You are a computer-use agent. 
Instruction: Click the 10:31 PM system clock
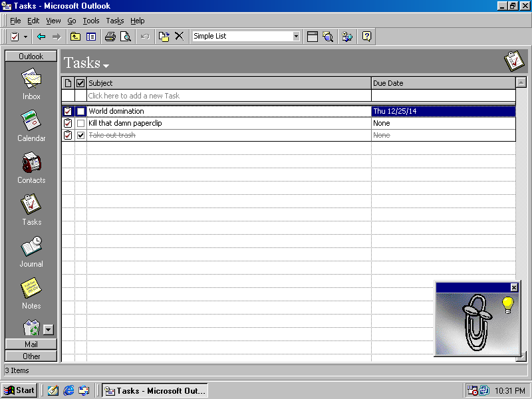pos(509,391)
